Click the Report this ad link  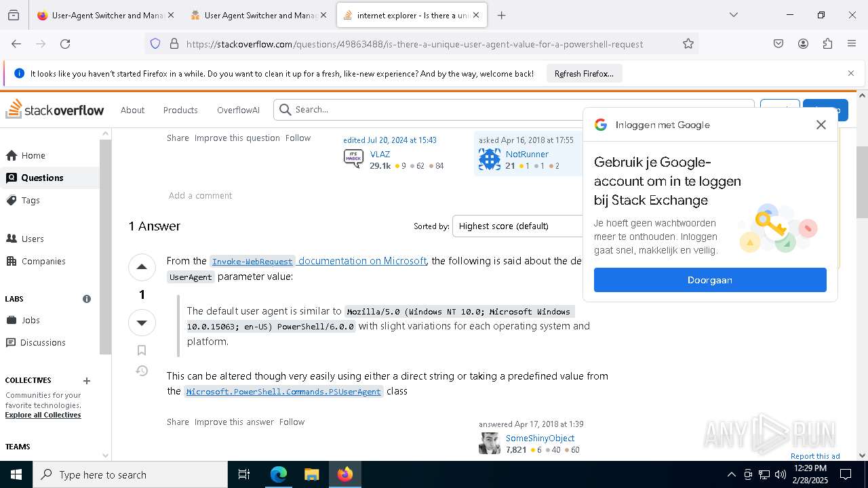(x=815, y=456)
